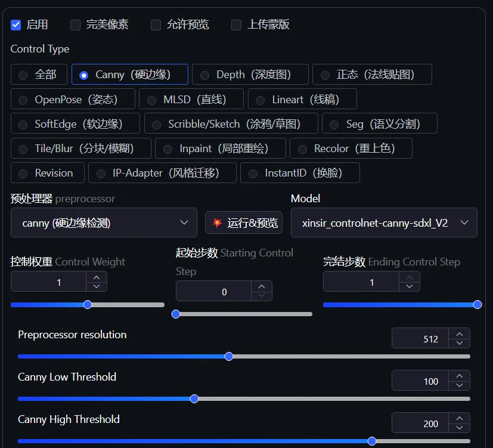
Task: Click the Starting Control Step up arrow
Action: [261, 288]
